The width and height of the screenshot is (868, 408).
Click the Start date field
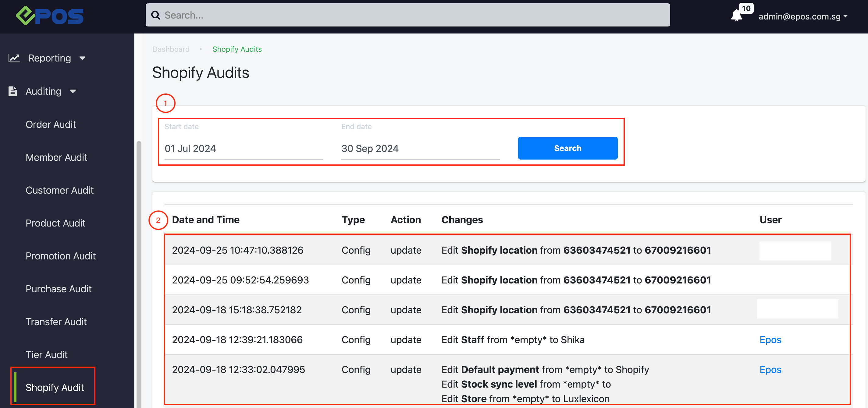243,149
